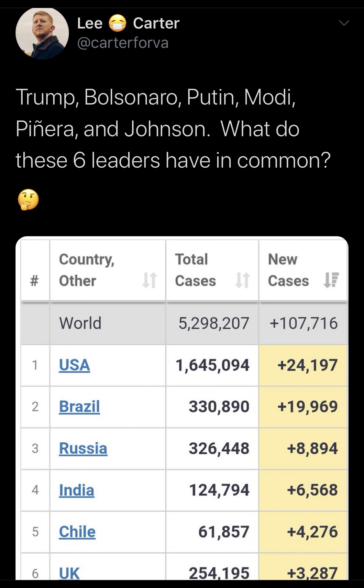Viewport: 364px width, 588px height.
Task: Sort table by Total Cases arrows
Action: pyautogui.click(x=242, y=280)
